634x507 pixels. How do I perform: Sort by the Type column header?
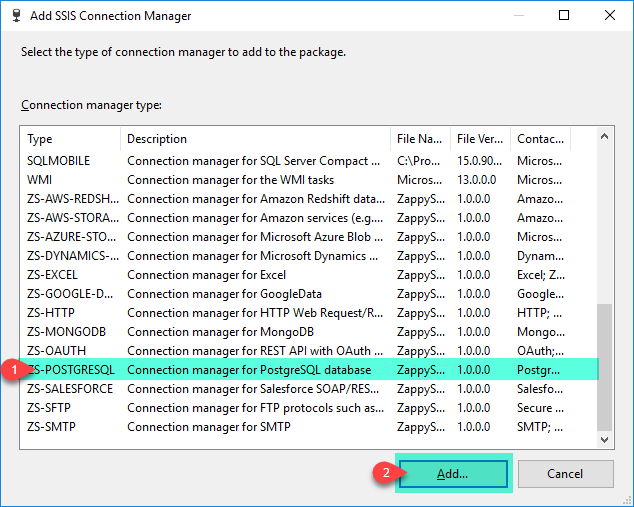(x=70, y=139)
